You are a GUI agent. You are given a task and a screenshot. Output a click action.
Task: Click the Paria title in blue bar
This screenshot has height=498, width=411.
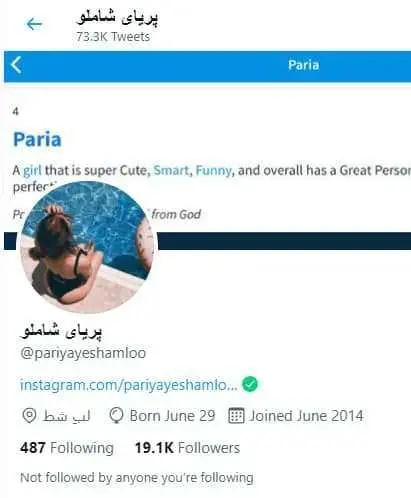tap(303, 65)
